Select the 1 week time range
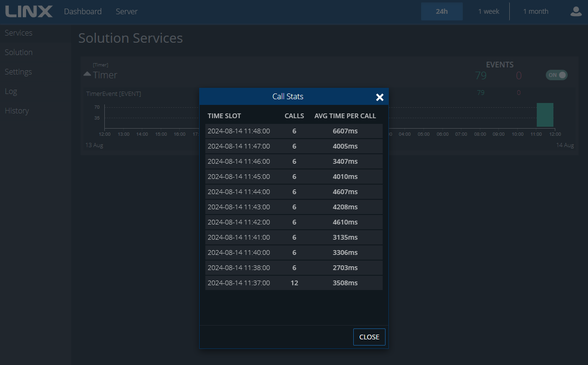 click(x=488, y=11)
